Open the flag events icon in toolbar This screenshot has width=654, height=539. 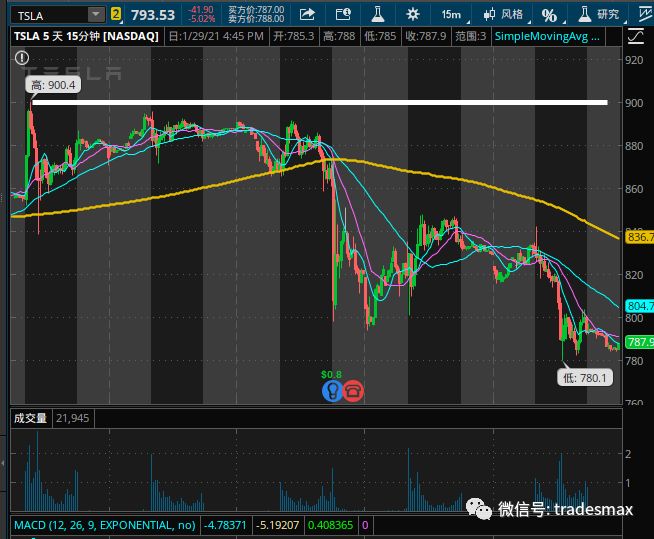(x=343, y=15)
